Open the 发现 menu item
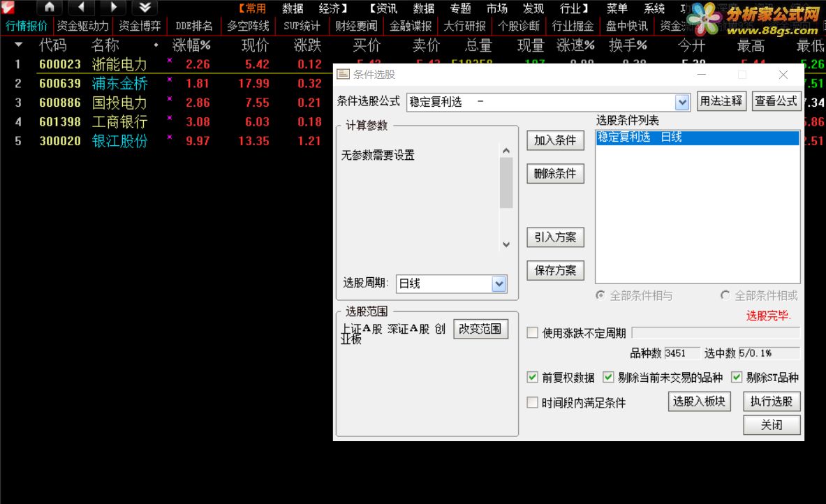The height and width of the screenshot is (504, 826). pyautogui.click(x=533, y=8)
